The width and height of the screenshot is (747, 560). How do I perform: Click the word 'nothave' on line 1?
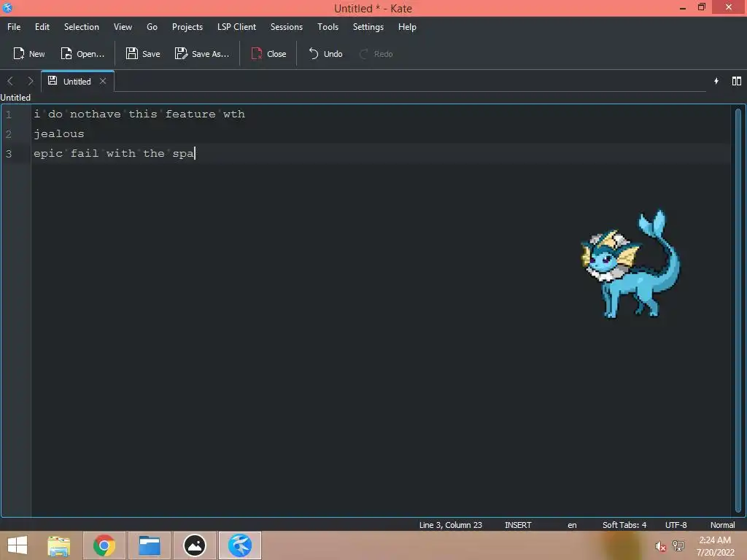(96, 114)
